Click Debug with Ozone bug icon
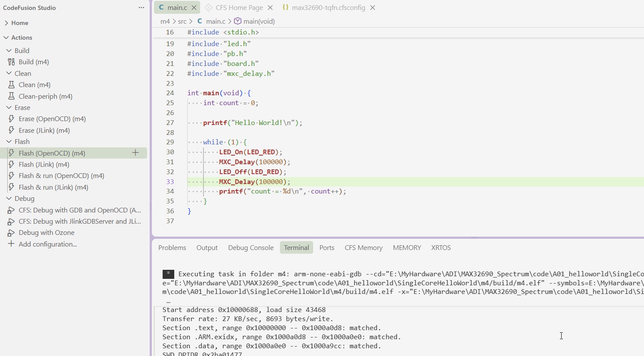The width and height of the screenshot is (644, 356). click(11, 233)
